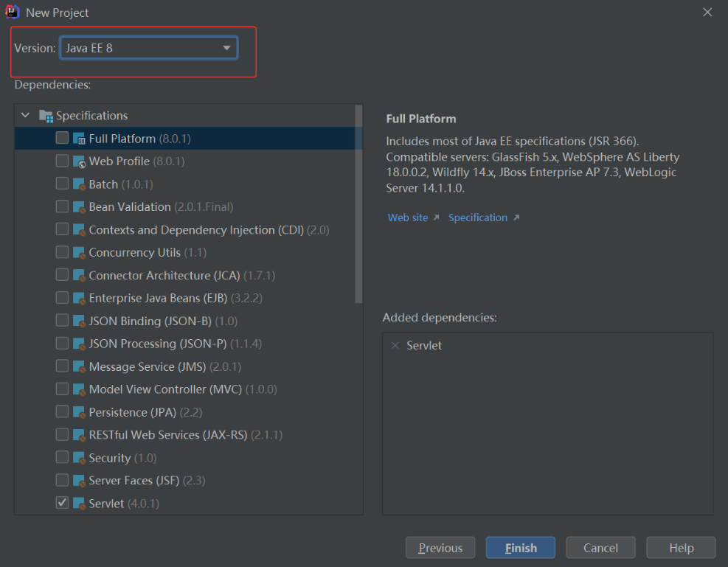Viewport: 728px width, 567px height.
Task: Click the Model View Controller icon
Action: coord(79,389)
